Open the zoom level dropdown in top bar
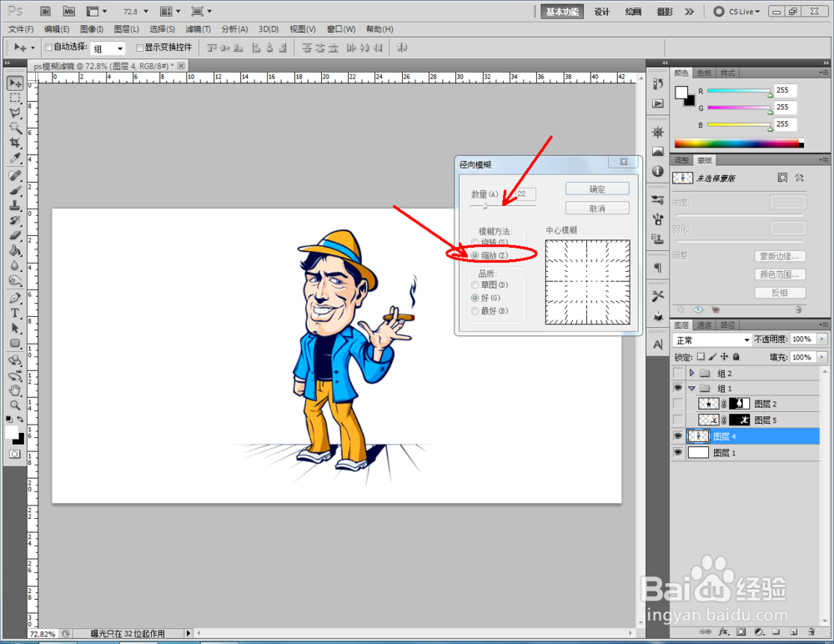 [x=146, y=11]
